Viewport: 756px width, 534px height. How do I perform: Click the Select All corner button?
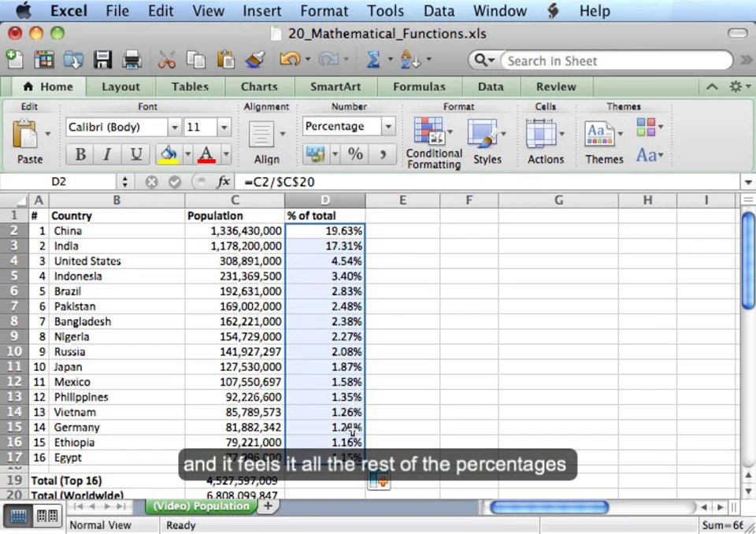pyautogui.click(x=14, y=200)
